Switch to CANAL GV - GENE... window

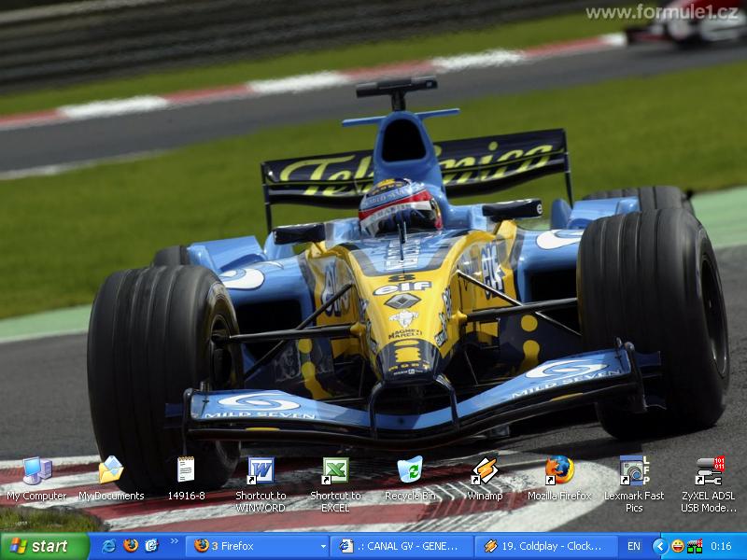coord(402,546)
